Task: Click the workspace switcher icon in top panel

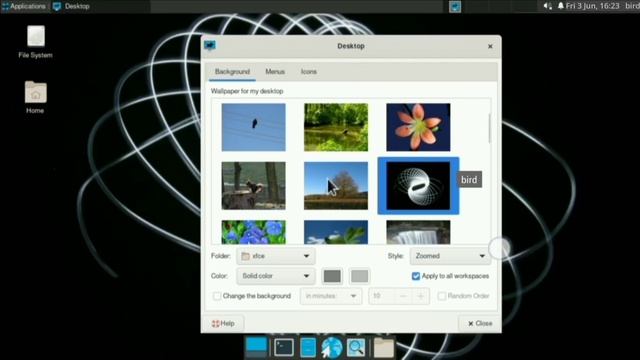Action: pyautogui.click(x=455, y=7)
